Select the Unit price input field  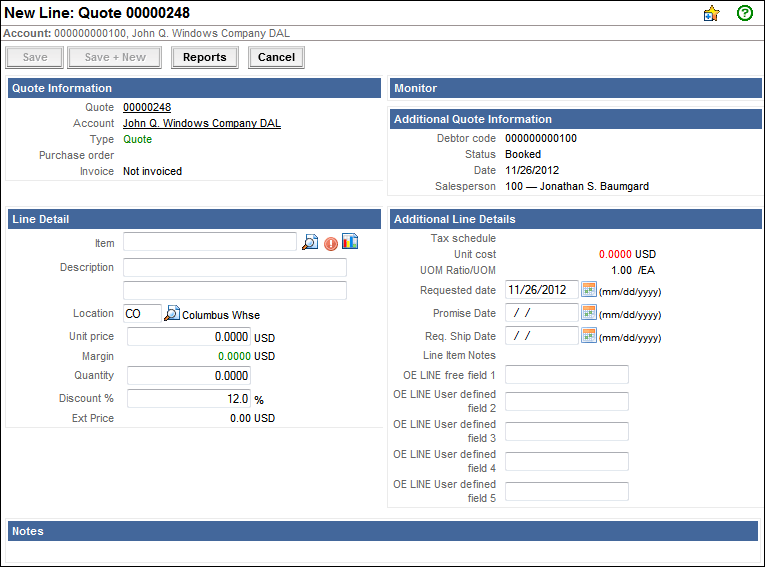(189, 337)
